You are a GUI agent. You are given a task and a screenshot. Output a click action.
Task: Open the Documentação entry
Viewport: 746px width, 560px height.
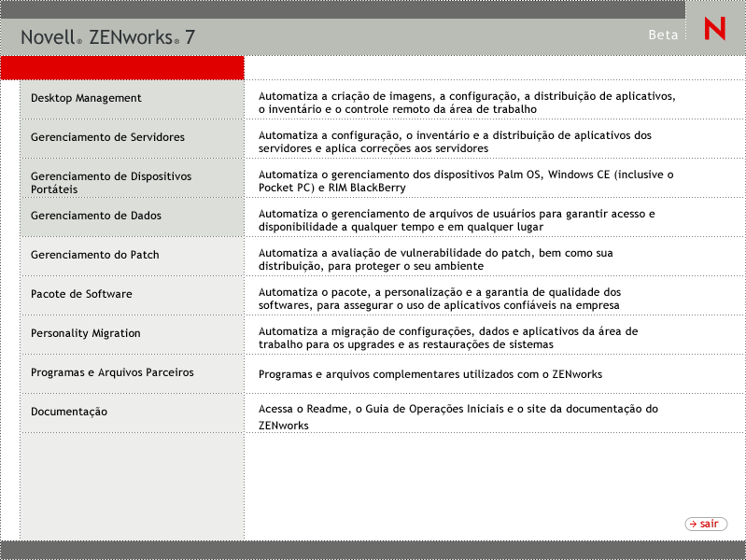click(133, 413)
